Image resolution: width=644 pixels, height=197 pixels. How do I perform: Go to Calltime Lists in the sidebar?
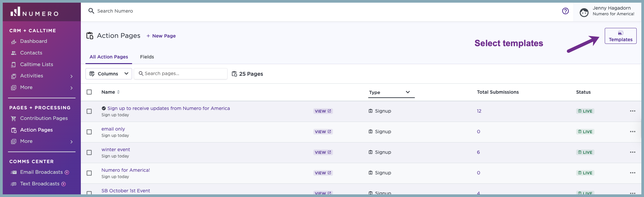[37, 64]
